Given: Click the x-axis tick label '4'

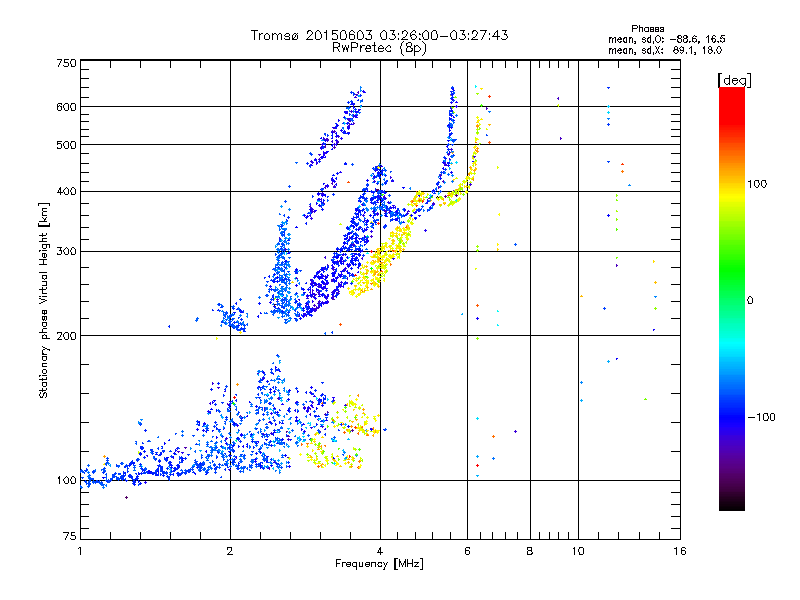Looking at the screenshot, I should coord(380,551).
